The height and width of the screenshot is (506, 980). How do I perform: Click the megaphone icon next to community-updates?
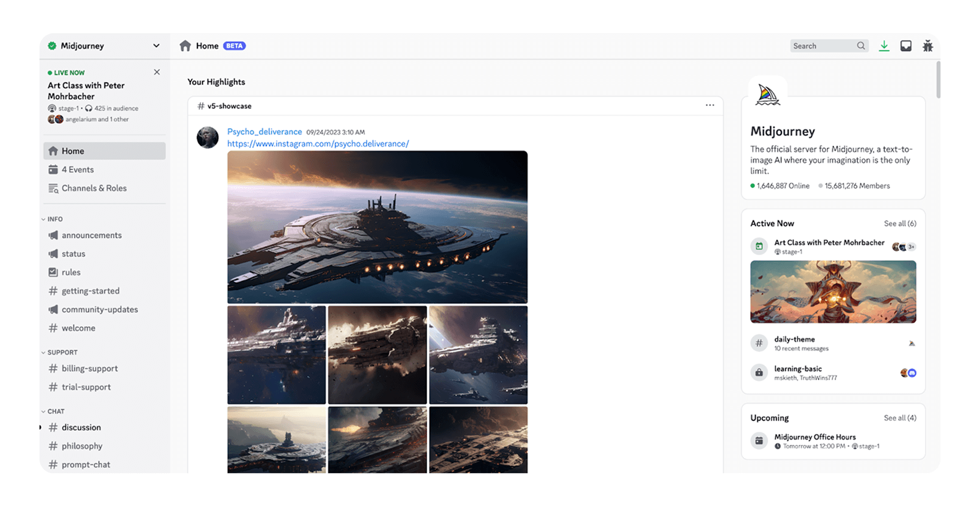click(53, 310)
